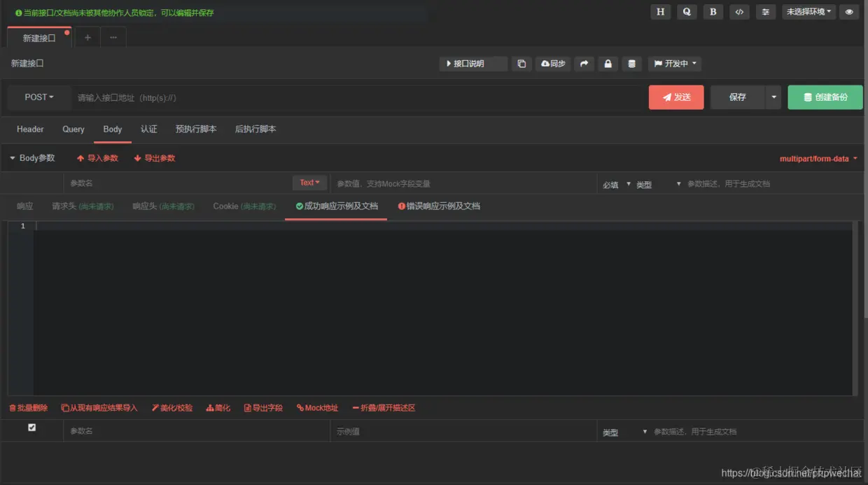Focus the parameter value input
The height and width of the screenshot is (485, 868).
463,183
